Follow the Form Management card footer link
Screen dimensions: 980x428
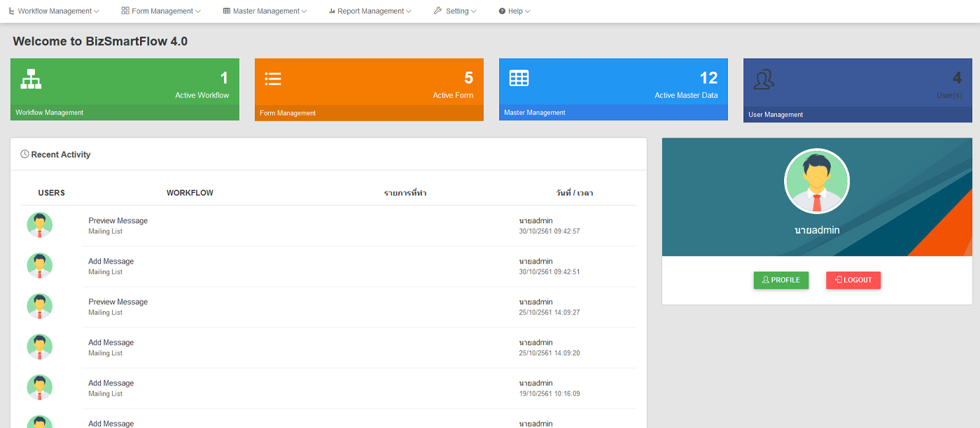pos(288,113)
